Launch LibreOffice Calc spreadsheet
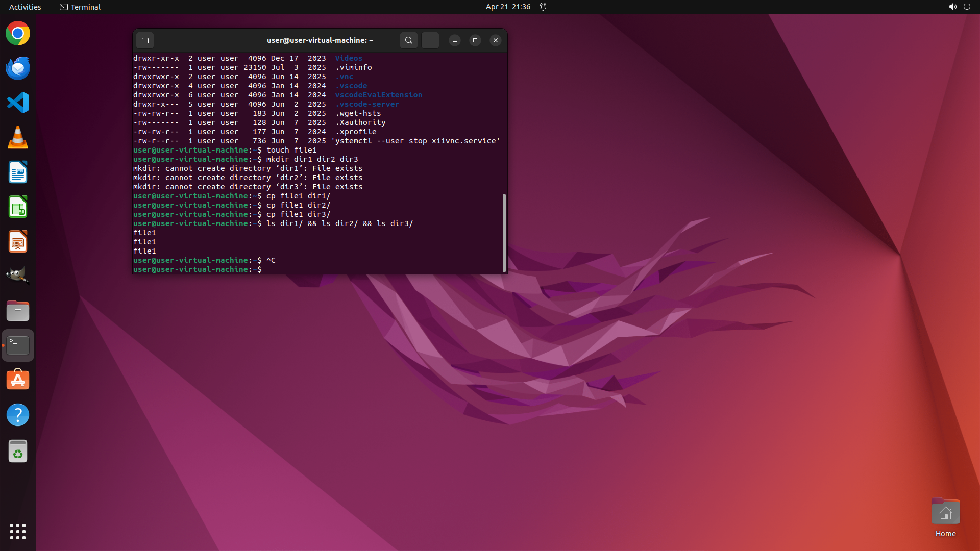Viewport: 980px width, 551px height. (x=18, y=207)
